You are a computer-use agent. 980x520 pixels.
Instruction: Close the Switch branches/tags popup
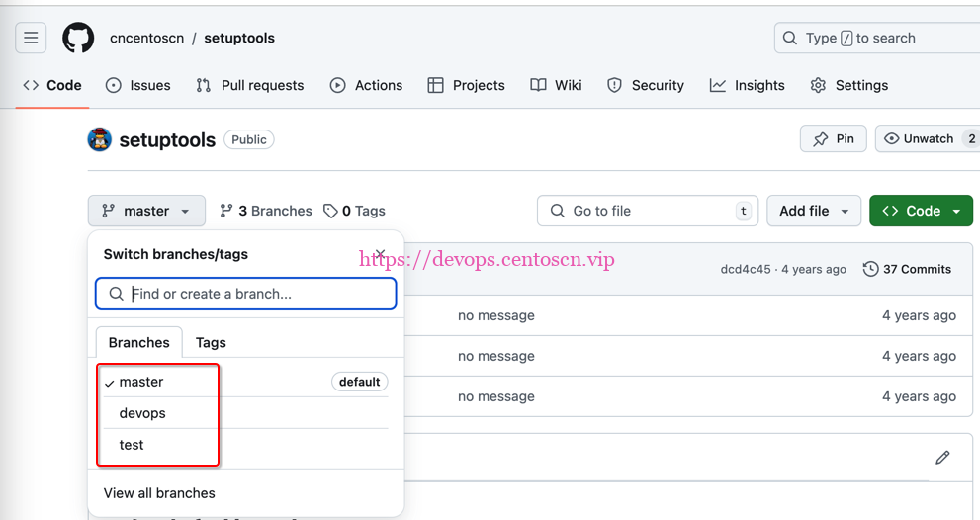[x=380, y=254]
